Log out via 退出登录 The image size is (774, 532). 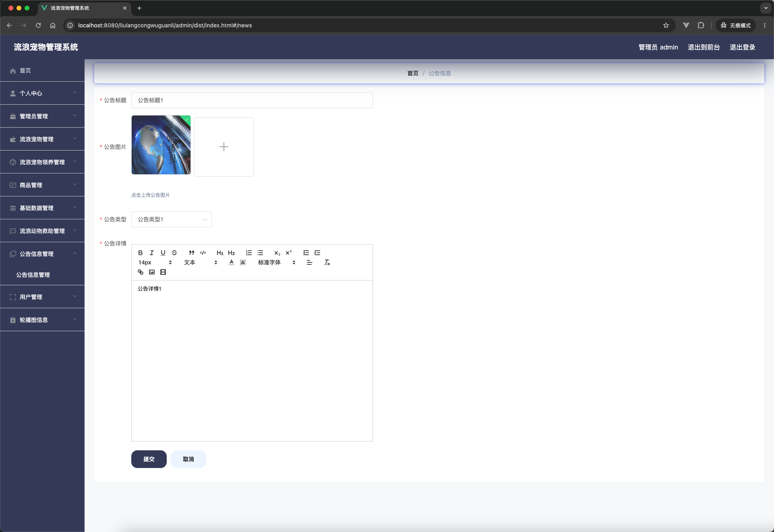coord(742,47)
